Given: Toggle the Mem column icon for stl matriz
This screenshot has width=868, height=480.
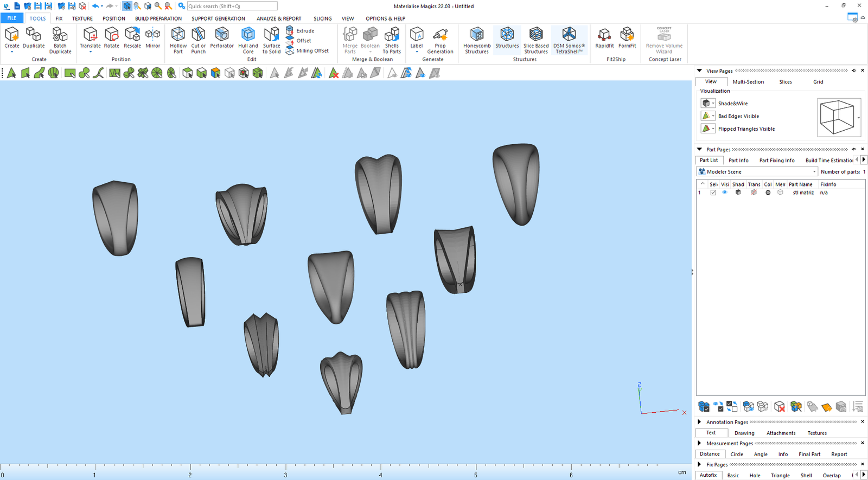Looking at the screenshot, I should pyautogui.click(x=780, y=193).
